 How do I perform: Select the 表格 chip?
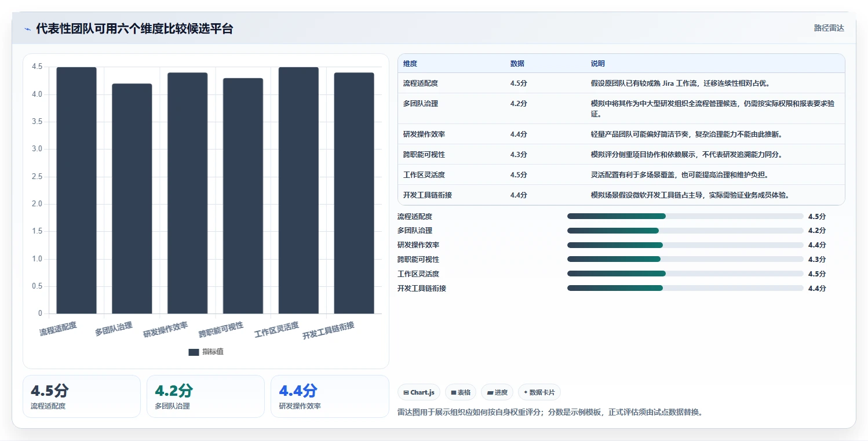pyautogui.click(x=461, y=392)
